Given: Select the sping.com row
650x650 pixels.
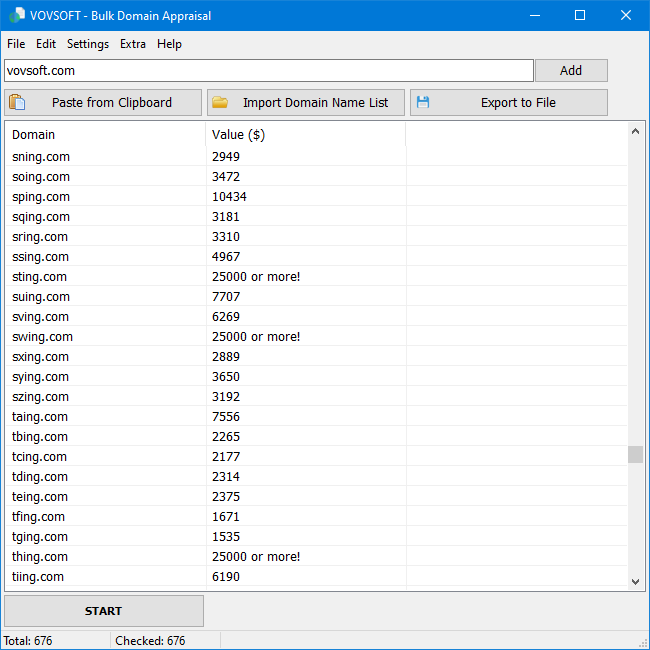Looking at the screenshot, I should [x=316, y=196].
